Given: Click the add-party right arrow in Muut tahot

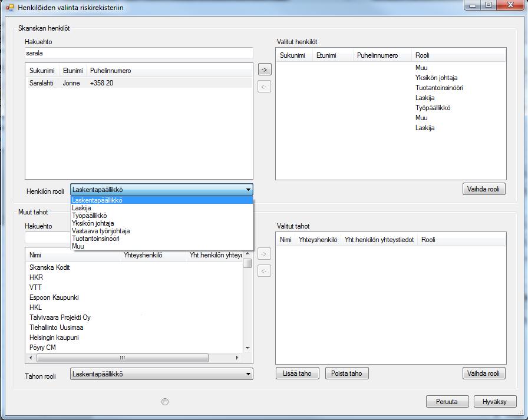Looking at the screenshot, I should (265, 254).
